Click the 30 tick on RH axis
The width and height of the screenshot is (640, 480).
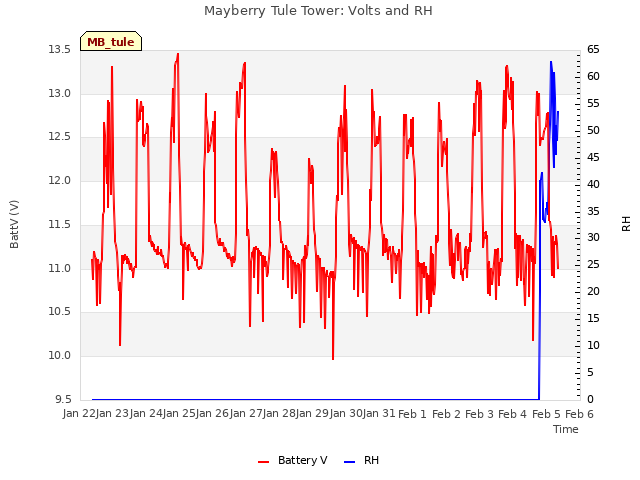tap(593, 238)
